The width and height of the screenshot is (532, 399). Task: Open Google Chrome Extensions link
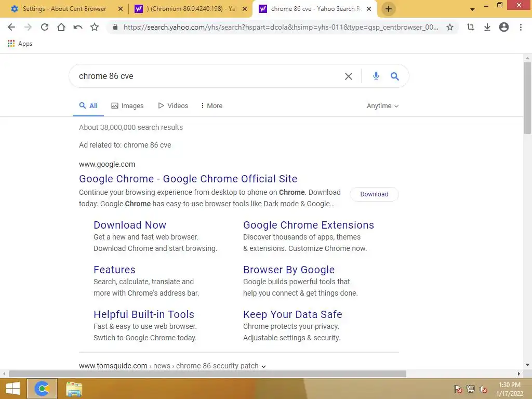[309, 225]
